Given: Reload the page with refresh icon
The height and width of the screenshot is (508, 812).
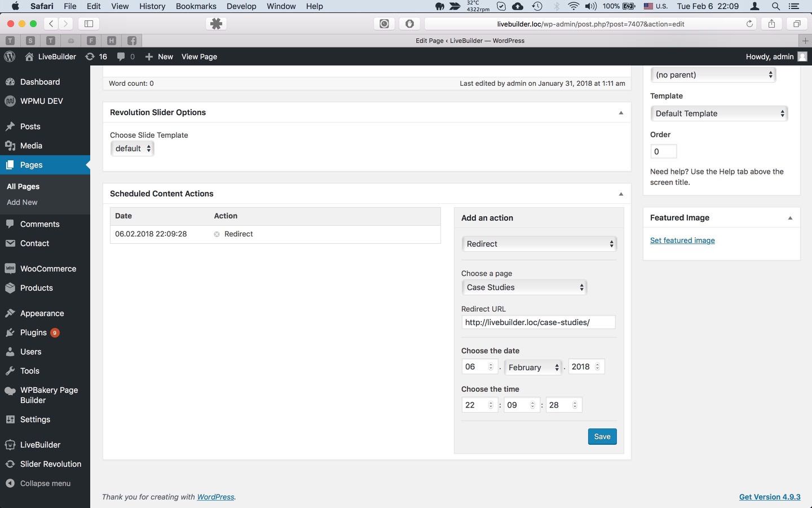Looking at the screenshot, I should tap(749, 24).
